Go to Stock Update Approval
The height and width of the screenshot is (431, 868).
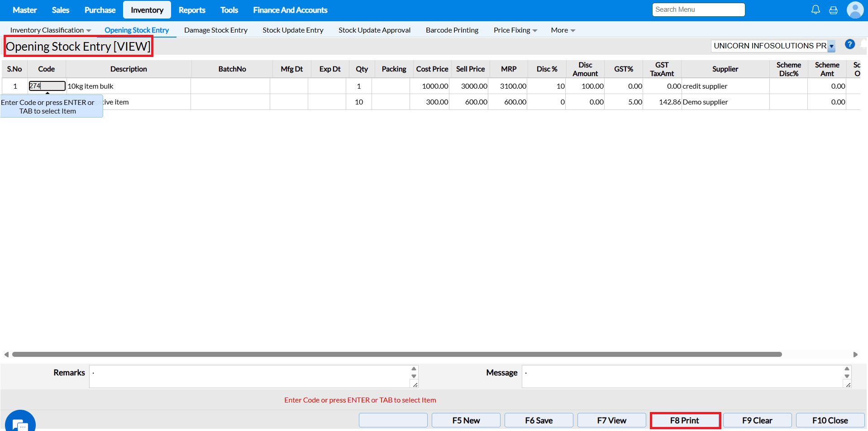click(x=375, y=30)
